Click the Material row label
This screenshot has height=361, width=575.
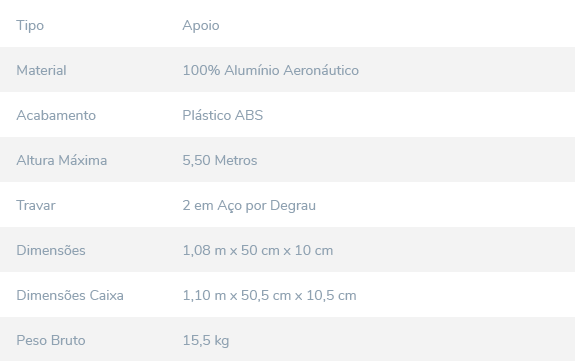pos(41,70)
